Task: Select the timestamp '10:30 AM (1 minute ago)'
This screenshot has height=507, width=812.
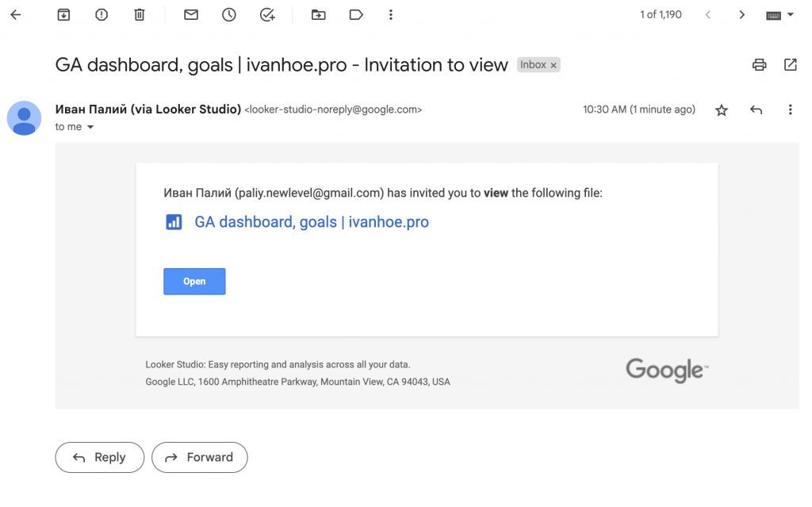Action: pos(639,110)
